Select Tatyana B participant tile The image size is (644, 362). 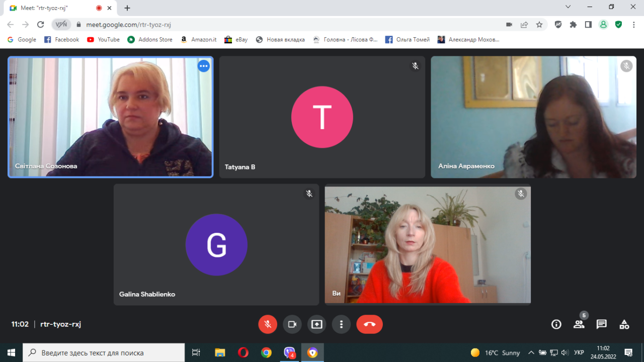[322, 117]
